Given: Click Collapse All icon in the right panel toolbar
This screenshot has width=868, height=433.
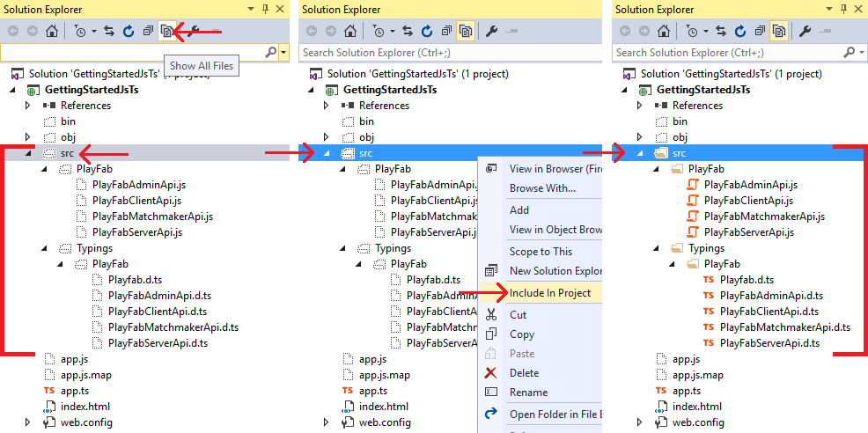Looking at the screenshot, I should (x=760, y=32).
